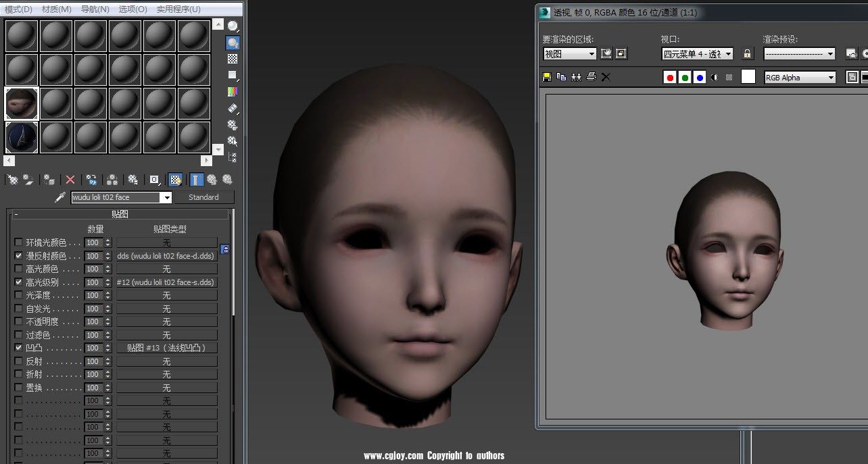868x464 pixels.
Task: Open the 材质(M) menu
Action: pyautogui.click(x=57, y=9)
